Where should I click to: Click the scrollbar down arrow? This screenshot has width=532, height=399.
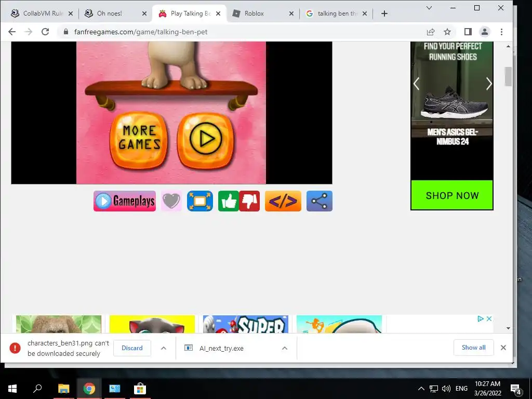point(508,328)
